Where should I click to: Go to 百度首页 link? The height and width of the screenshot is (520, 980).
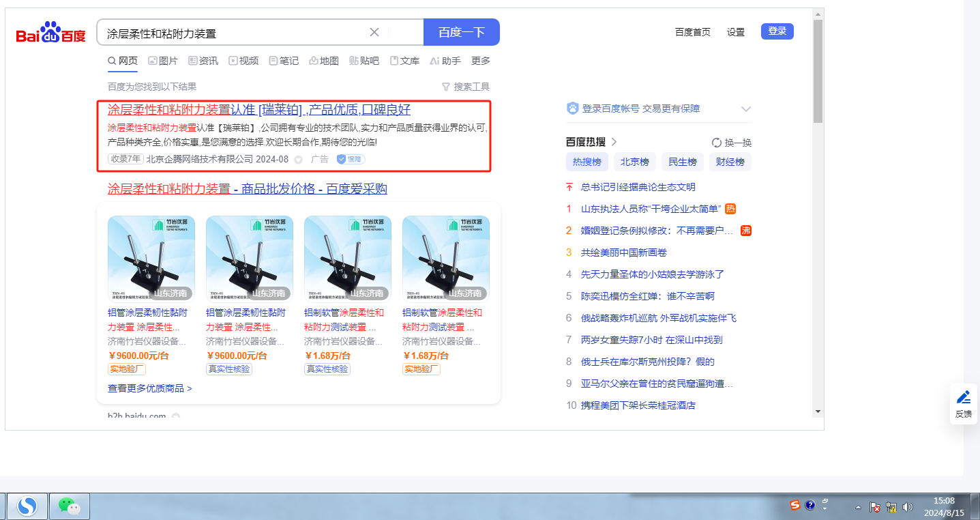coord(693,32)
